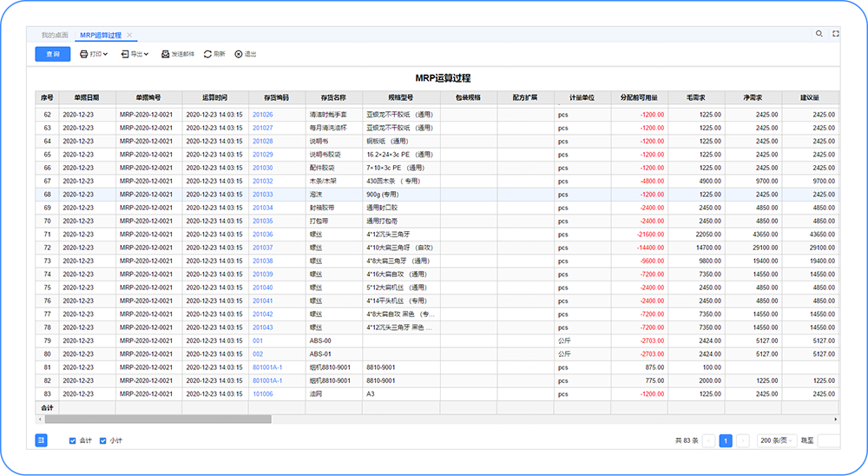
Task: Go to the previous page arrow
Action: coord(708,440)
